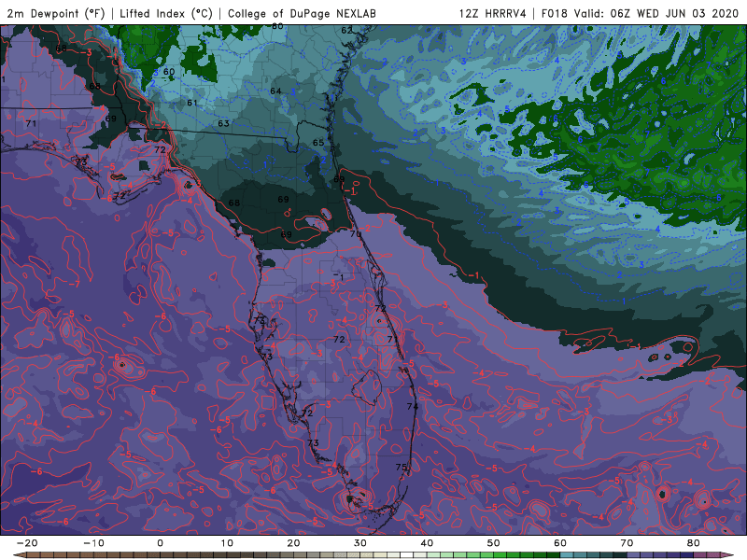Click the '64' dewpoint value on the map
The image size is (747, 560).
(275, 91)
